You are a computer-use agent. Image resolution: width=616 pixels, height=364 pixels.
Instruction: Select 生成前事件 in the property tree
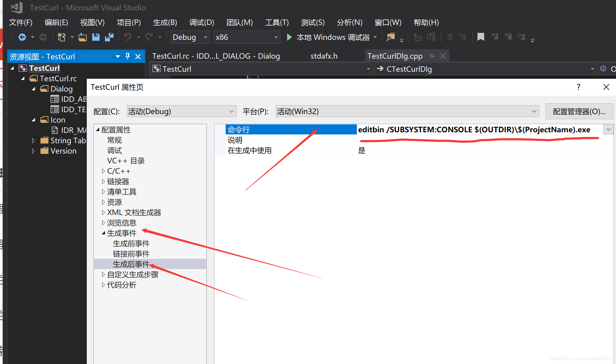(131, 244)
